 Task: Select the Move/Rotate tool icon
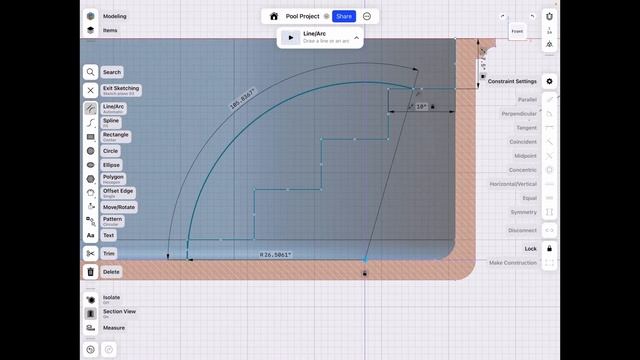coord(91,207)
